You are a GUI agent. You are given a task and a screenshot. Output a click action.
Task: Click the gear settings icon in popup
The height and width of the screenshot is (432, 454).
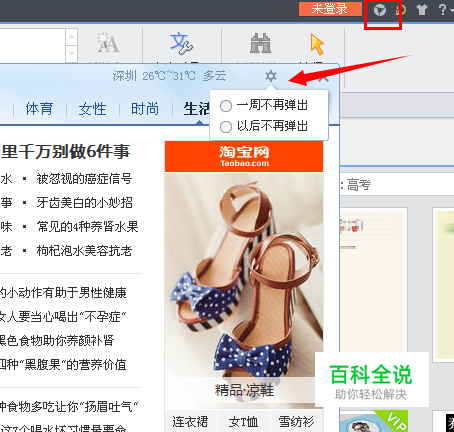[271, 76]
